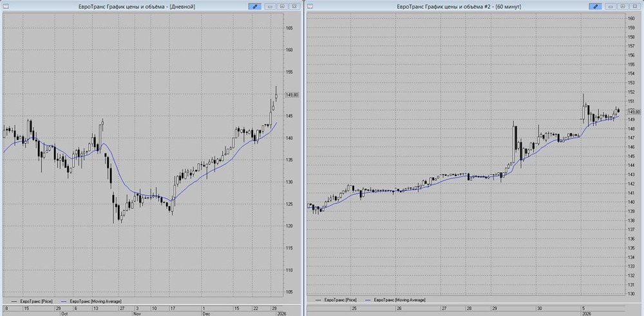Image resolution: width=644 pixels, height=316 pixels.
Task: Click the '25' date label on the 60 минут time axis
Action: (x=354, y=308)
